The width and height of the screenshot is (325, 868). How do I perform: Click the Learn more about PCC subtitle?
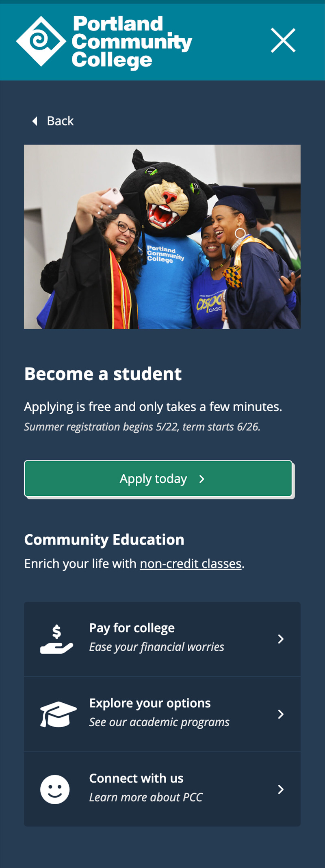click(145, 797)
